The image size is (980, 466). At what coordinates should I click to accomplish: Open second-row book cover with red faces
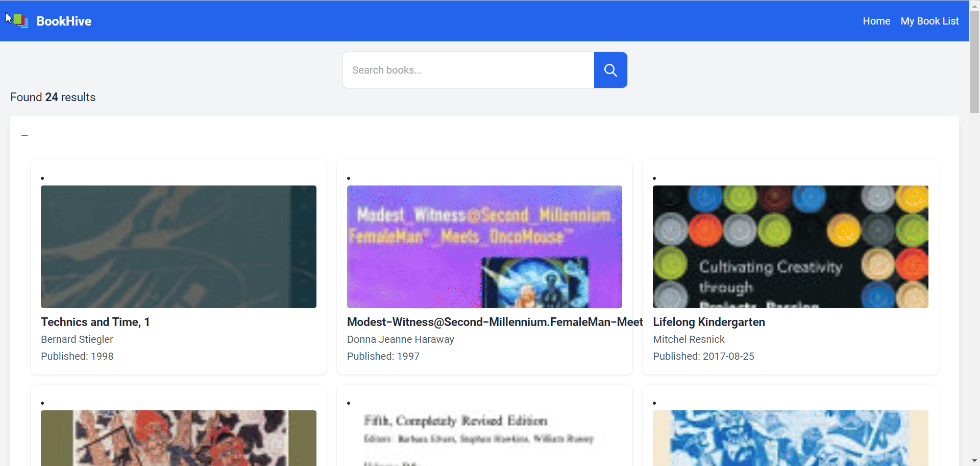pyautogui.click(x=179, y=438)
